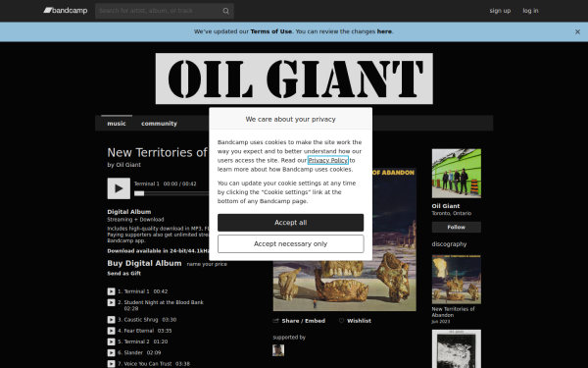Viewport: 588px width, 368px height.
Task: Click the Share / Embed text link
Action: (x=304, y=321)
